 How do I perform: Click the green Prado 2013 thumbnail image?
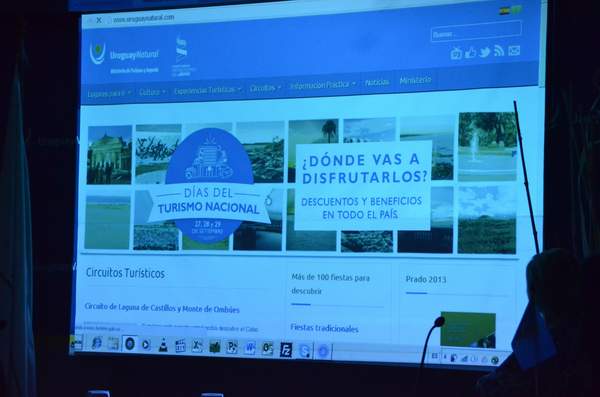coord(468,330)
